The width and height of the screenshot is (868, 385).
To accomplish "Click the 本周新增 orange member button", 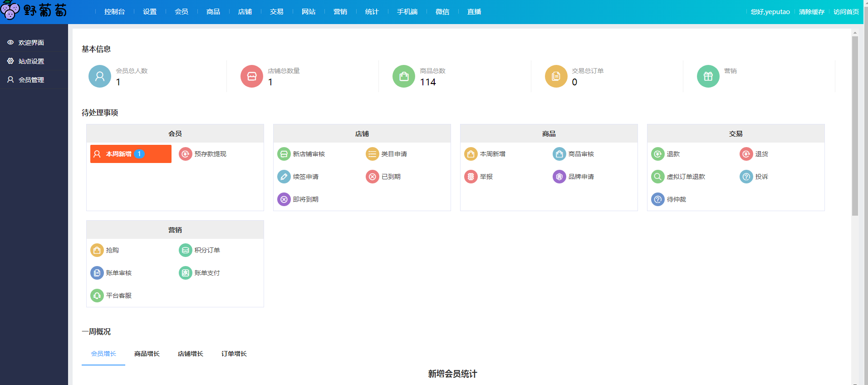I will (131, 154).
